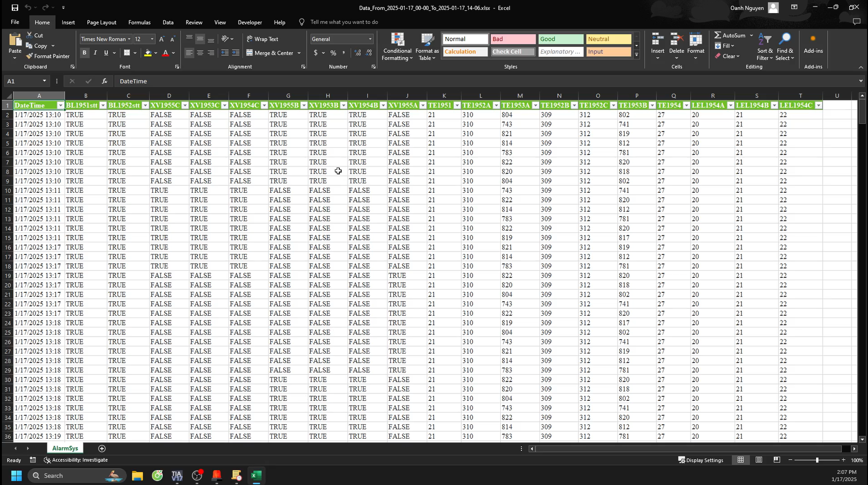Viewport: 868px width, 485px height.
Task: Expand the General number format dropdown
Action: pyautogui.click(x=370, y=39)
